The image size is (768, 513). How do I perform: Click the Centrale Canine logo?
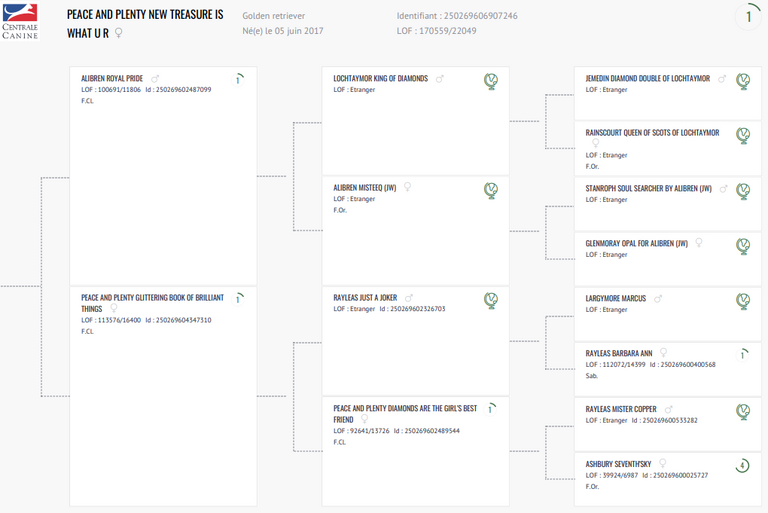[x=20, y=20]
